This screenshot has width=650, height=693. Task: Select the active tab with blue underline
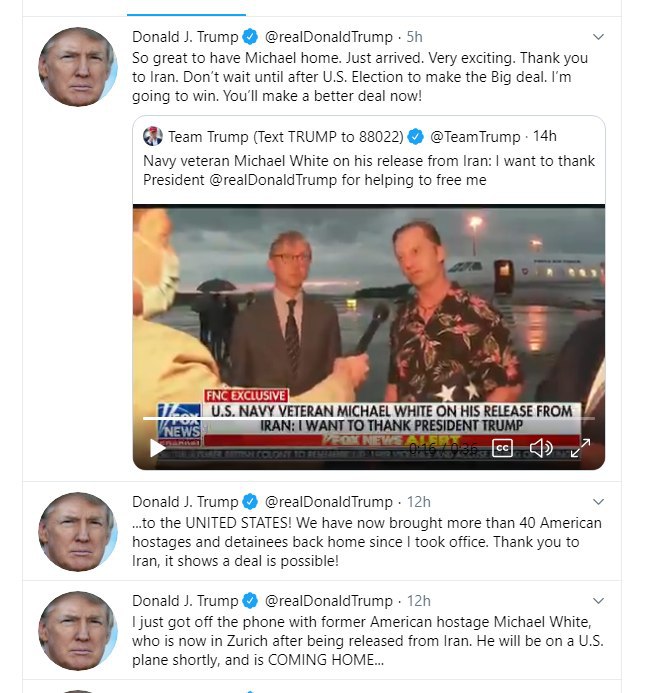[187, 8]
